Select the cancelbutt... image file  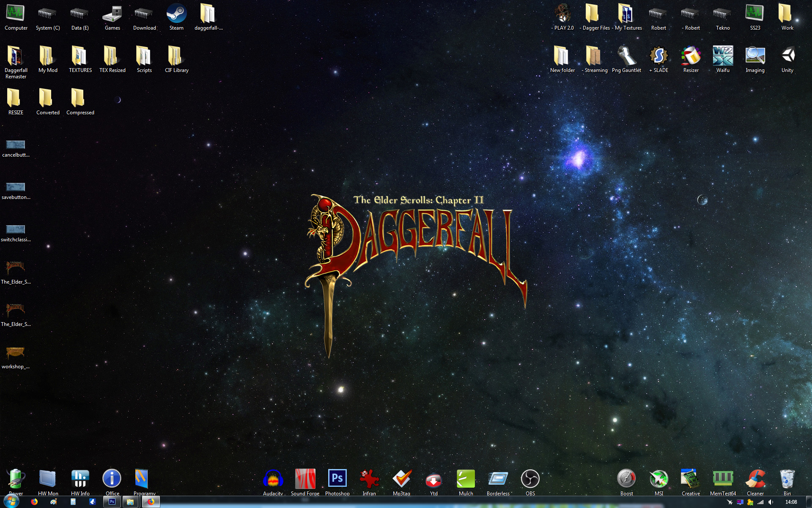point(16,149)
